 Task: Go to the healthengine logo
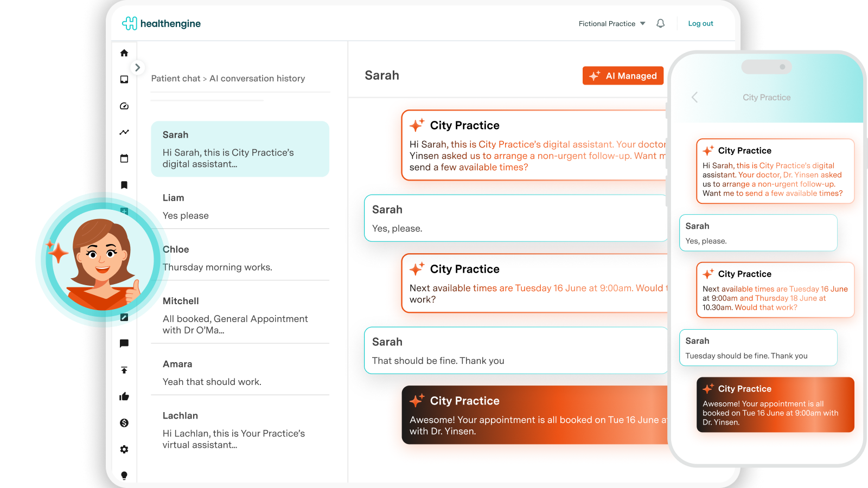pyautogui.click(x=161, y=23)
